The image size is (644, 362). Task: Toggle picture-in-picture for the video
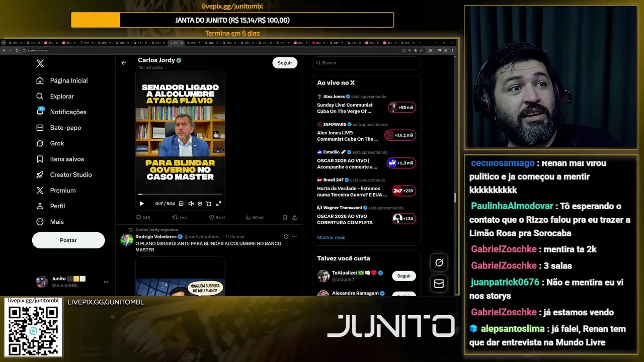coord(209,204)
